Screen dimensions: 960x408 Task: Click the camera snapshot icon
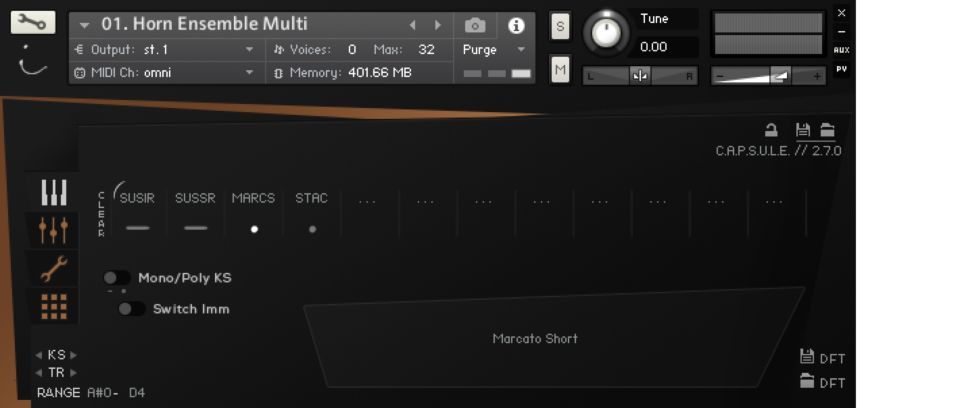(475, 25)
